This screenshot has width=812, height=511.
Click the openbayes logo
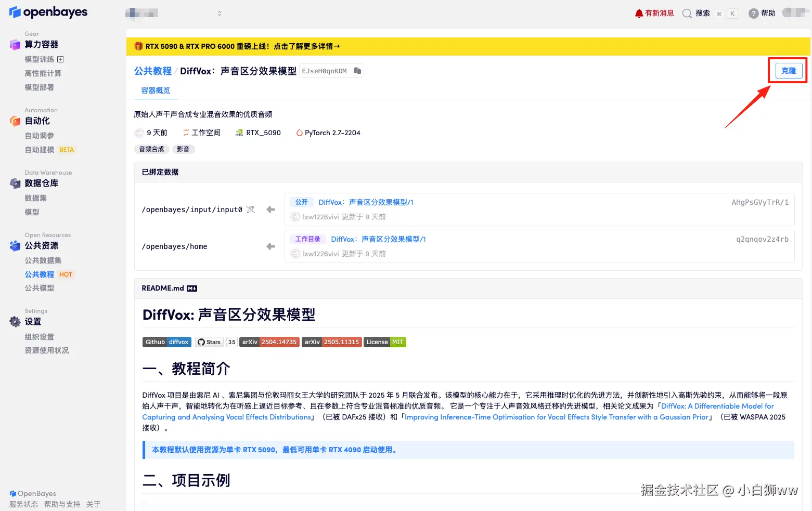[x=48, y=12]
